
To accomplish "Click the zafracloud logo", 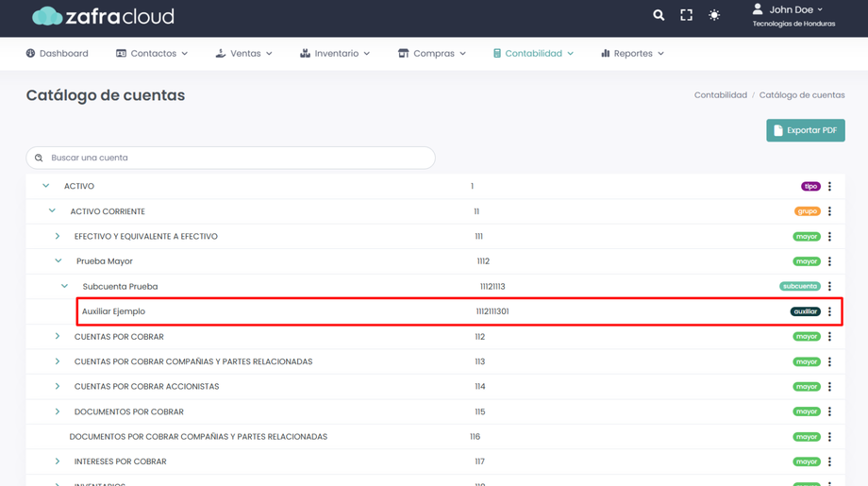I will [103, 16].
